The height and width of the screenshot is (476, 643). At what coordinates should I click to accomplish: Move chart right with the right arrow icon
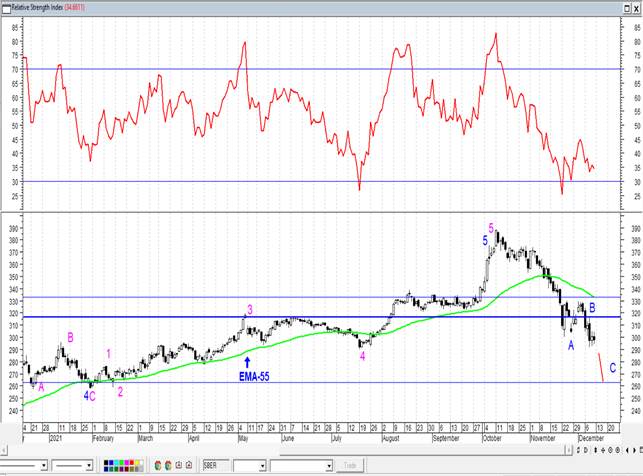pos(634,450)
